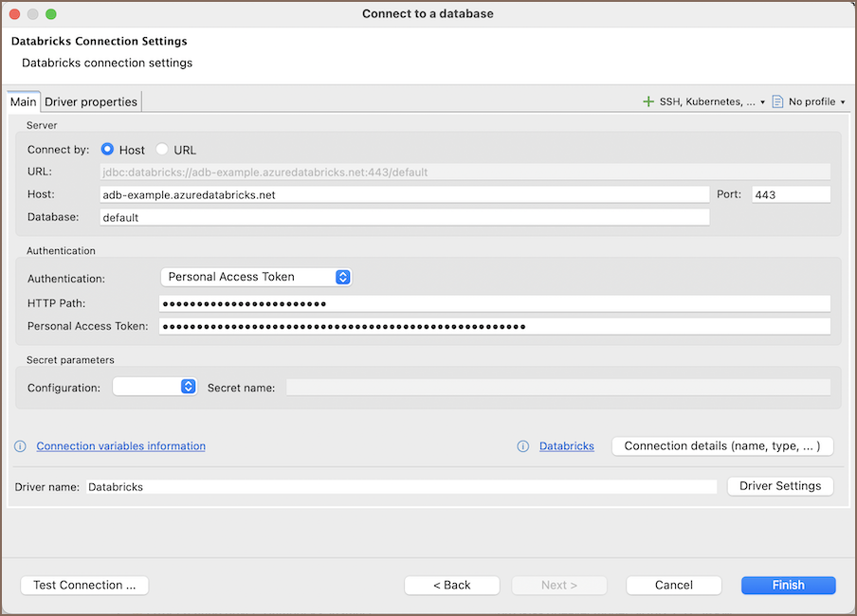This screenshot has width=857, height=616.
Task: Open the Connection variables information link
Action: tap(120, 446)
